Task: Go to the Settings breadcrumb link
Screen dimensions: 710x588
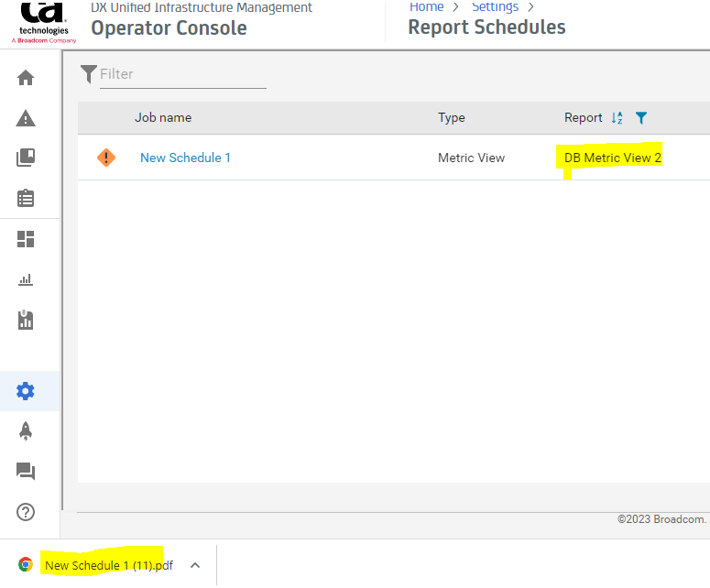Action: tap(495, 6)
